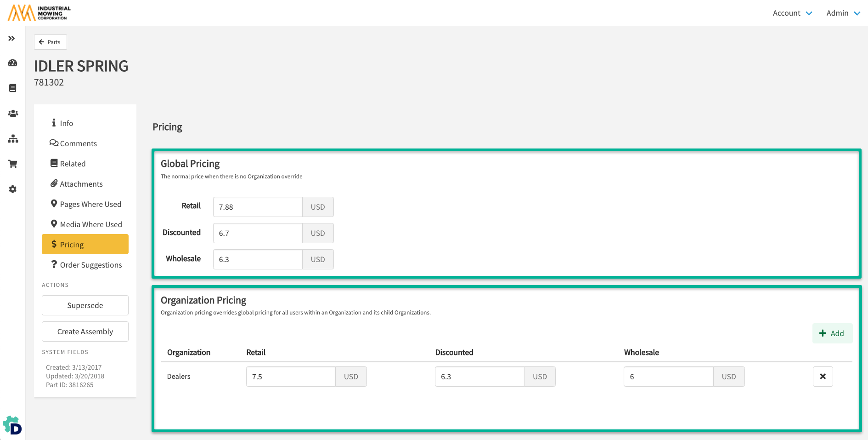Open the settings gear icon in sidebar
This screenshot has width=868, height=440.
(x=13, y=189)
